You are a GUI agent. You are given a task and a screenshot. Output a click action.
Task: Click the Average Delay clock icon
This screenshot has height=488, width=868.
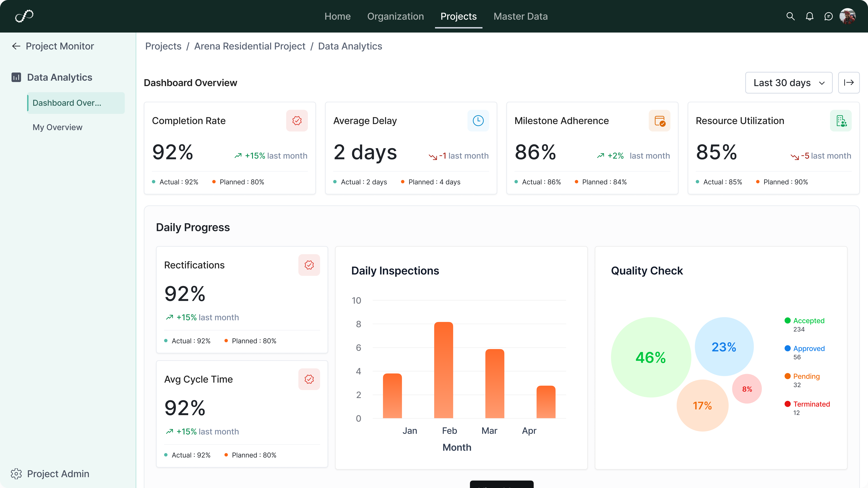(478, 121)
